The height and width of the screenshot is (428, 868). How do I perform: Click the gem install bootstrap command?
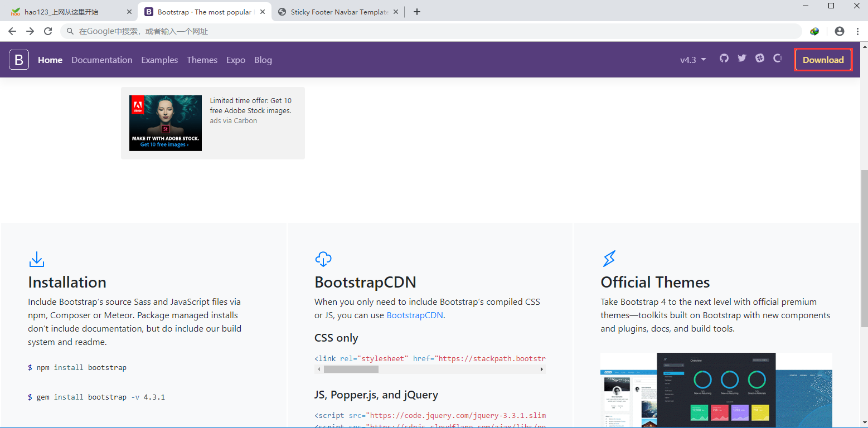[96, 397]
